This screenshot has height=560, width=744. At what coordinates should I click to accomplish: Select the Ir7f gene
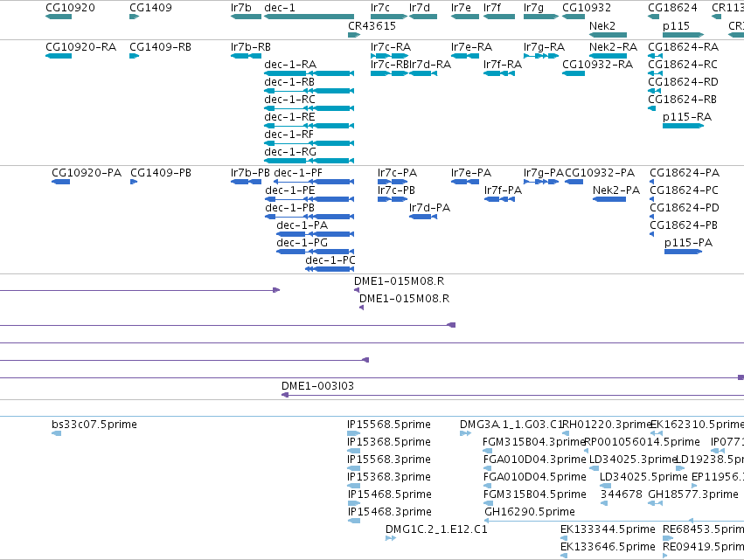pos(499,17)
